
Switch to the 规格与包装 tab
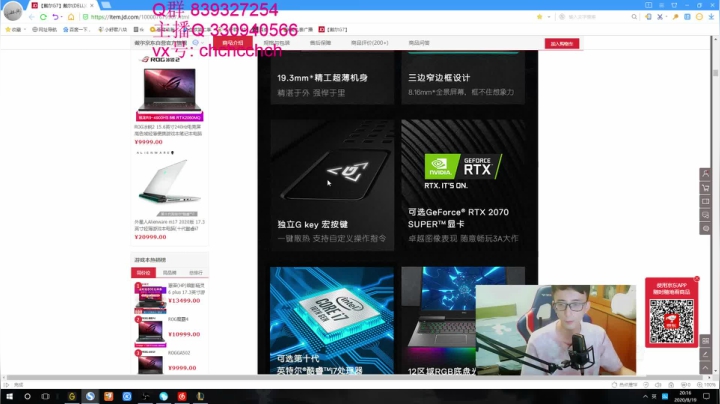[276, 43]
